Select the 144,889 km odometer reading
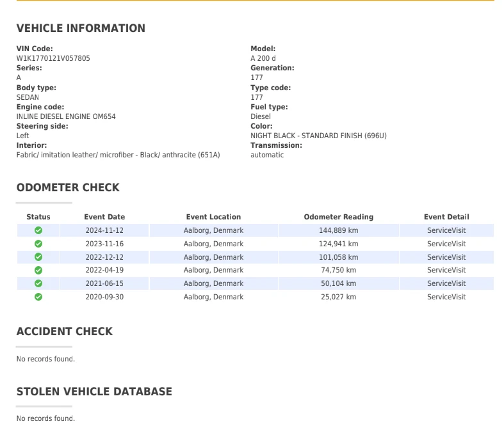The width and height of the screenshot is (504, 435). pyautogui.click(x=338, y=230)
